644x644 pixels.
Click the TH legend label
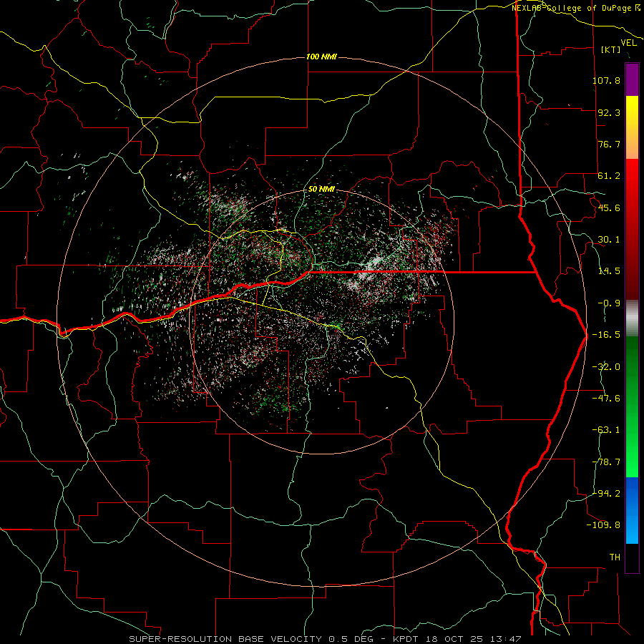[x=615, y=557]
